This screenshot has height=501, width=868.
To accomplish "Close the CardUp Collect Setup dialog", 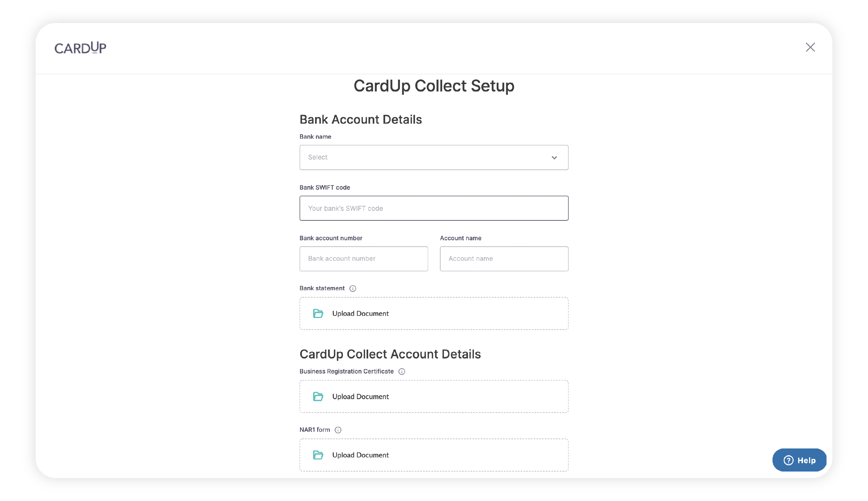I will 810,47.
